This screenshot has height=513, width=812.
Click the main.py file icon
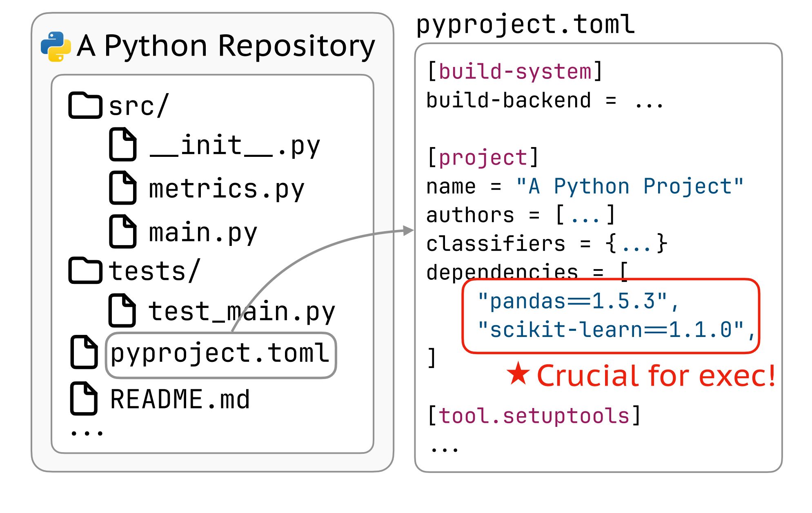(122, 231)
